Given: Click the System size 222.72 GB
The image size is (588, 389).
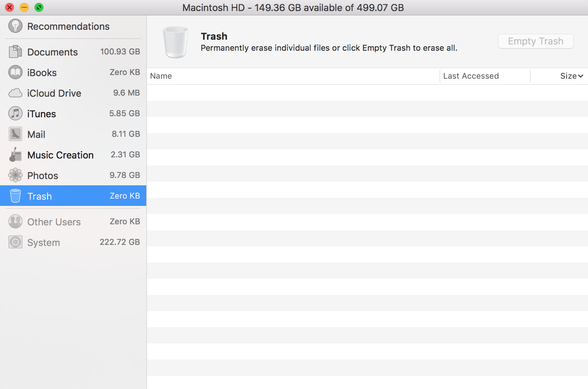Looking at the screenshot, I should coord(120,242).
